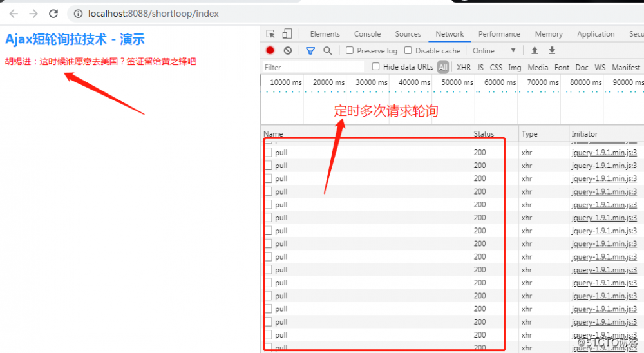The height and width of the screenshot is (353, 644).
Task: Click the browser back arrow
Action: [14, 14]
